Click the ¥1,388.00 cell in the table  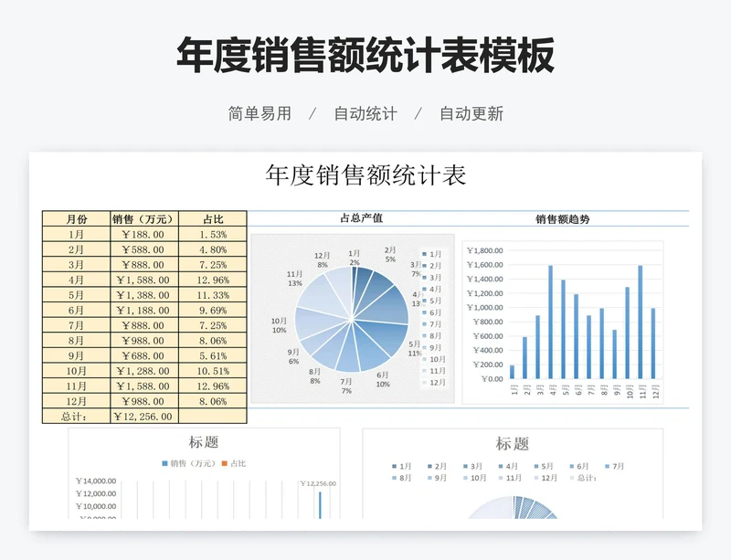144,295
